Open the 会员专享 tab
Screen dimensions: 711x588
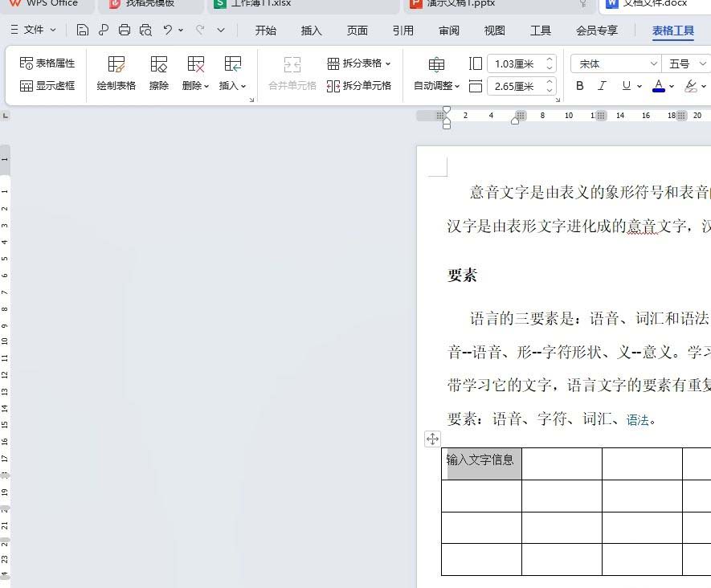597,31
